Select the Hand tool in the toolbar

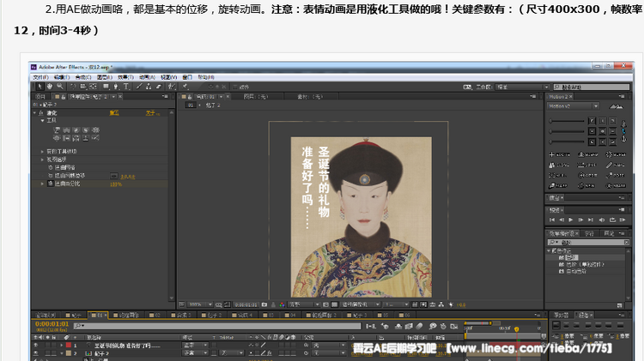tap(50, 87)
